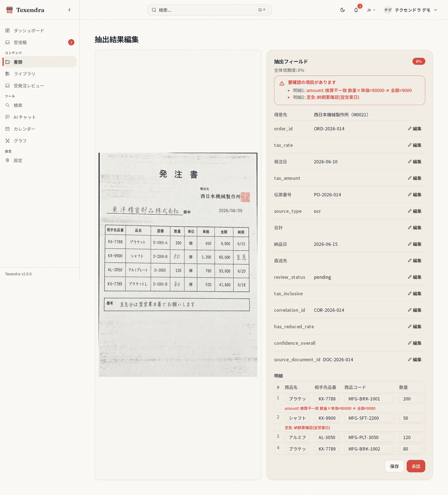This screenshot has height=495, width=448.
Task: Toggle dark mode moon icon
Action: point(343,10)
